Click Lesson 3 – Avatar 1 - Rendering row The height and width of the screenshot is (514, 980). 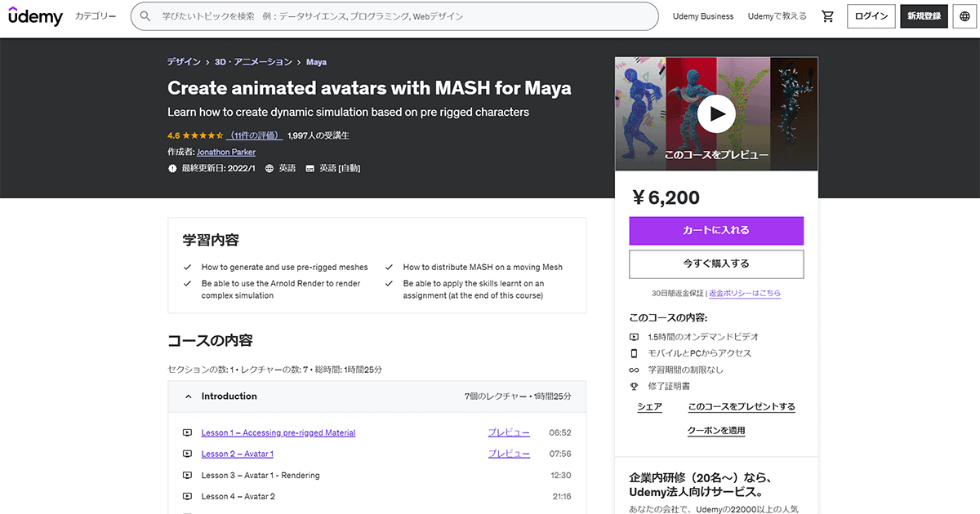(376, 475)
